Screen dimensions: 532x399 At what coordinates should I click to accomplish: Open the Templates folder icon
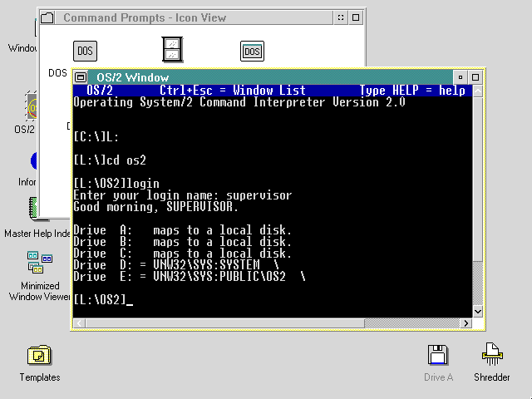pos(39,355)
